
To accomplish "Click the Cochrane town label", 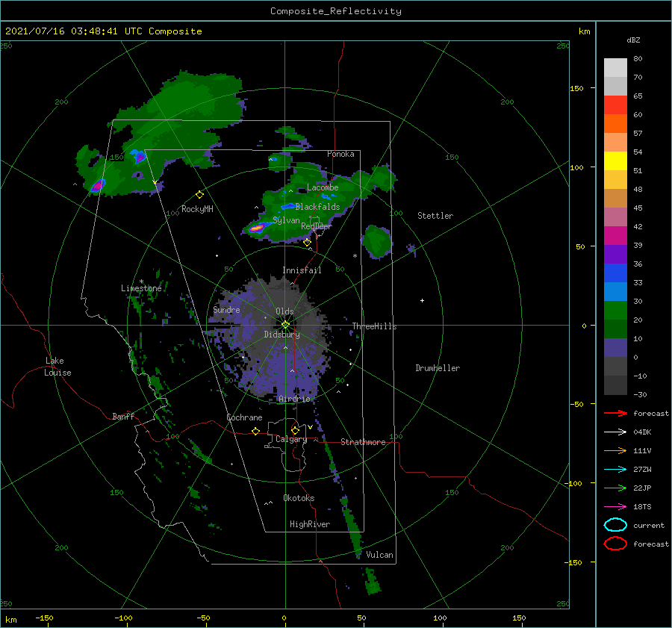I will (x=244, y=417).
